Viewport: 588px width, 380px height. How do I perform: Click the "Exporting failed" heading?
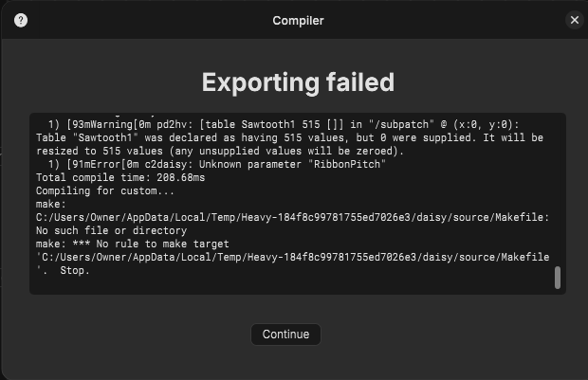pyautogui.click(x=298, y=81)
